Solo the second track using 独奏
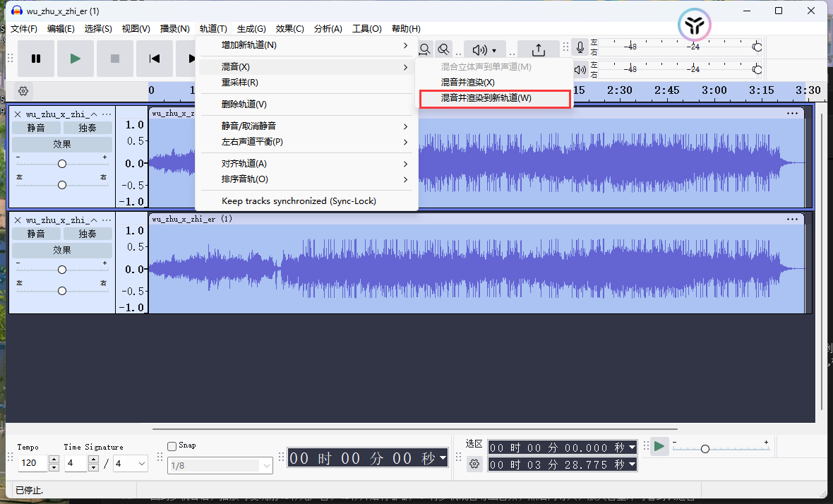Image resolution: width=833 pixels, height=504 pixels. (88, 234)
